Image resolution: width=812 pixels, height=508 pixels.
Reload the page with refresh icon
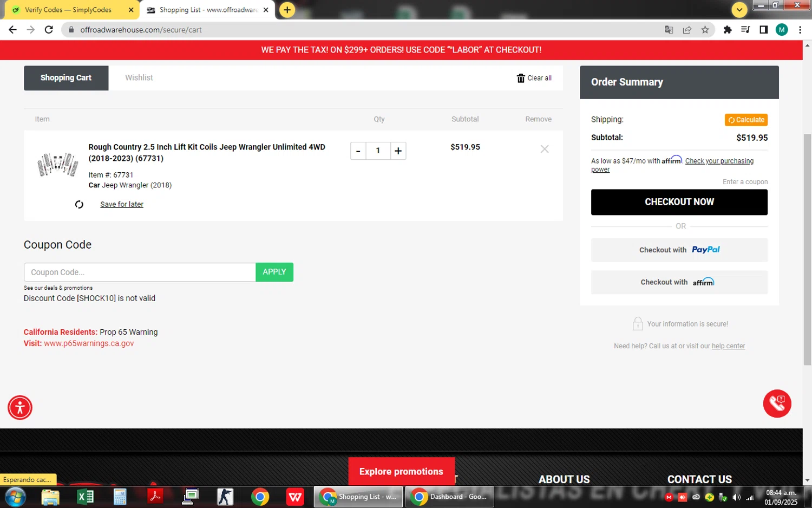pyautogui.click(x=49, y=30)
